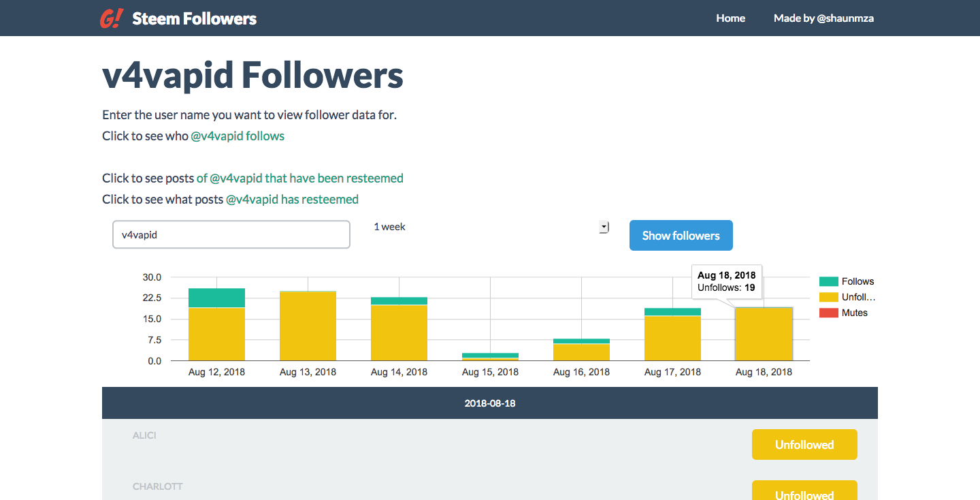Click the Aug 13, 2018 axis label
The image size is (980, 500).
[x=308, y=372]
